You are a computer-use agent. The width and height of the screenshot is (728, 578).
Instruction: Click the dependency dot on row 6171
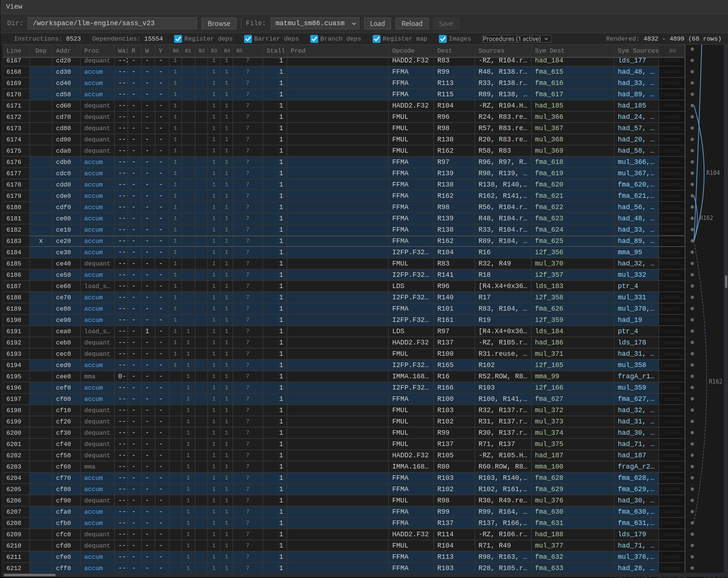click(x=692, y=105)
